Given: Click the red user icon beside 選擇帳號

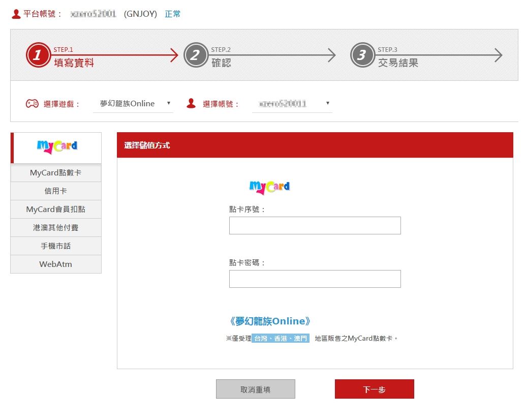Looking at the screenshot, I should (191, 103).
